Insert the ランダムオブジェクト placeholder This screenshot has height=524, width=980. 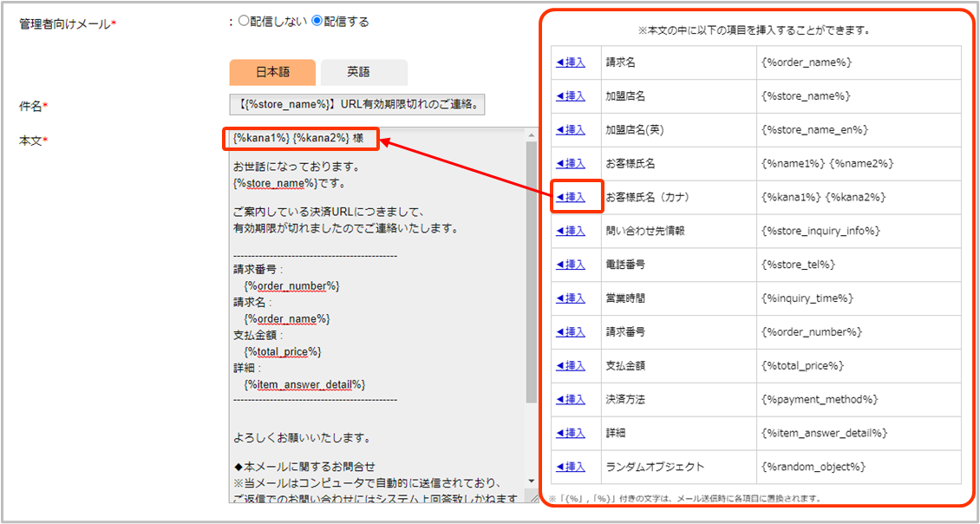[571, 467]
